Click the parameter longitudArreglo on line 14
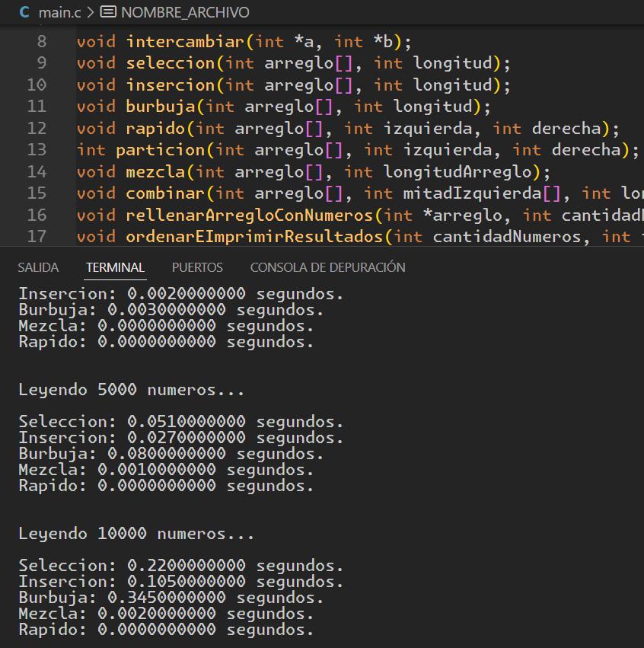The width and height of the screenshot is (644, 648). (x=457, y=171)
